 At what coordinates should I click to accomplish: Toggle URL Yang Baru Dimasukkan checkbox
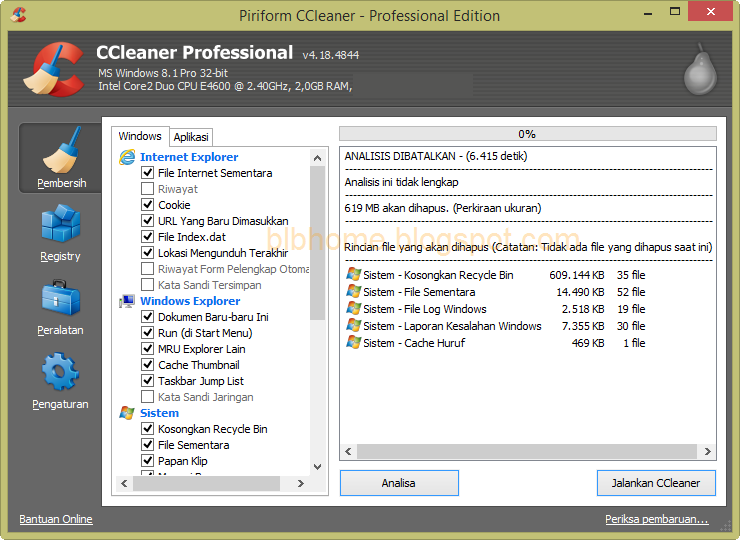148,221
